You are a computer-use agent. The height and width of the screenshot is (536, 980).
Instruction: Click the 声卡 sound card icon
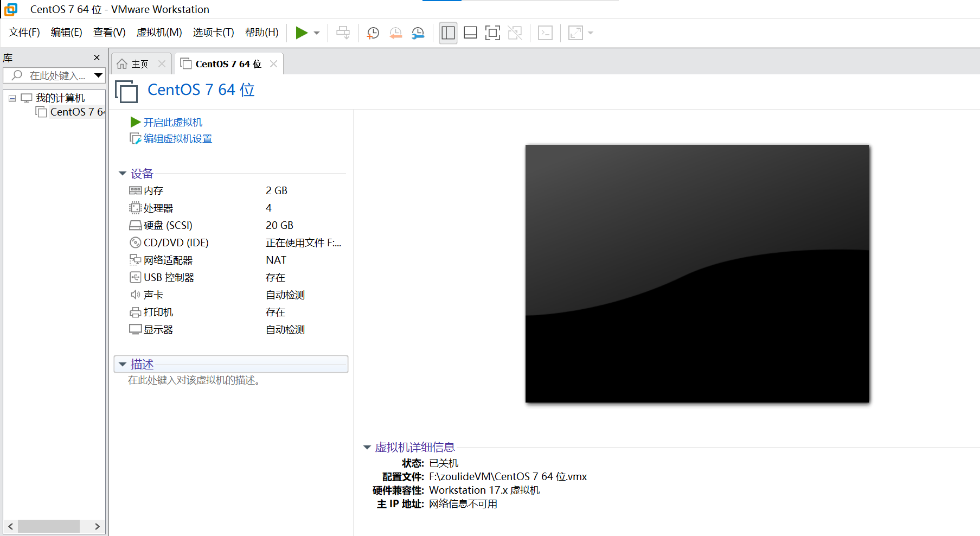point(135,295)
